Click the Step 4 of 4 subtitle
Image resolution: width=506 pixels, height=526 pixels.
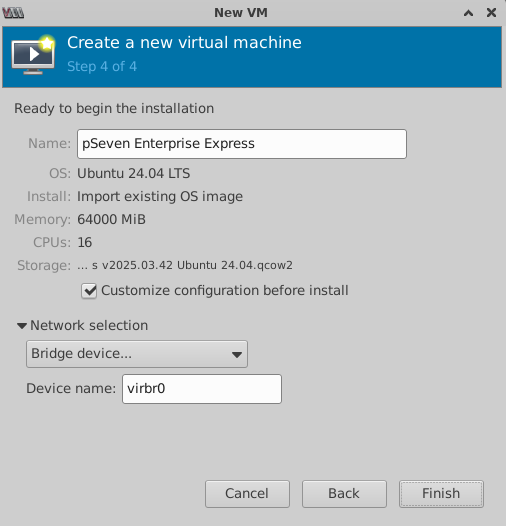[102, 66]
